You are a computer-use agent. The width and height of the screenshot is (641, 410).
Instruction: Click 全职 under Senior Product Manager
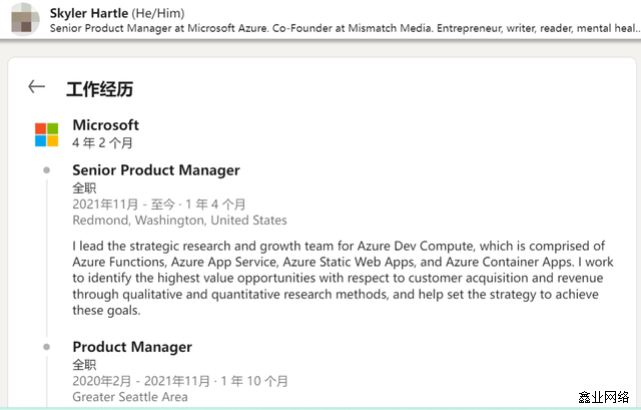[x=85, y=188]
